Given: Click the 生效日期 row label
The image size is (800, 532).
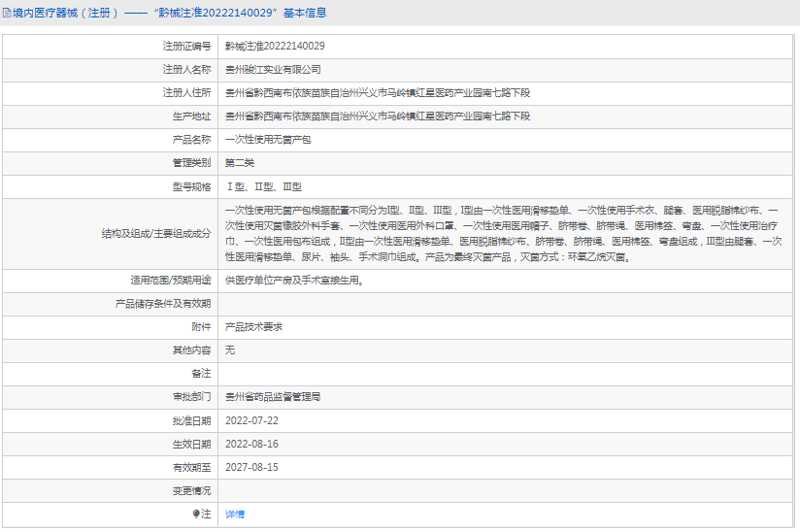Looking at the screenshot, I should click(191, 444).
